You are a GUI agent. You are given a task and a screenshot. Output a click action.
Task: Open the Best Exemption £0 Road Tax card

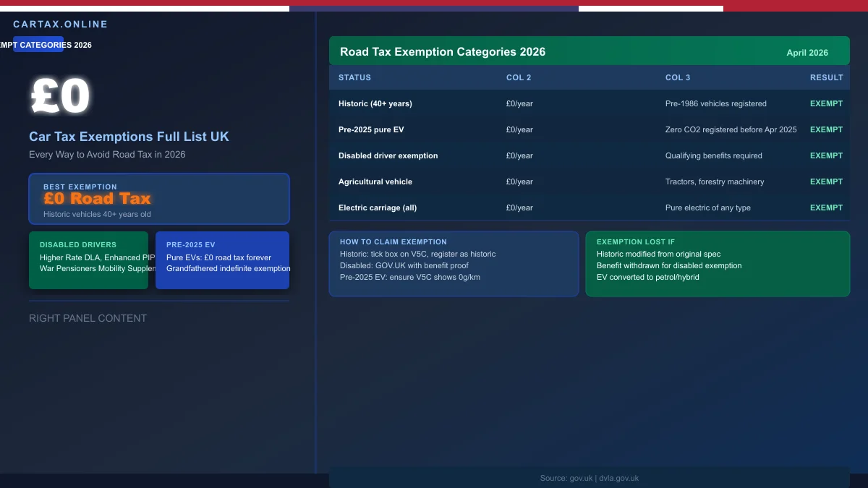click(159, 199)
